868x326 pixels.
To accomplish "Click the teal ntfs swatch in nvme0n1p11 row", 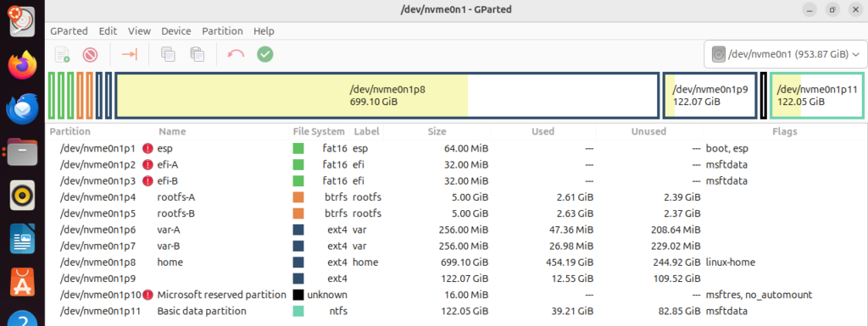I will point(298,311).
